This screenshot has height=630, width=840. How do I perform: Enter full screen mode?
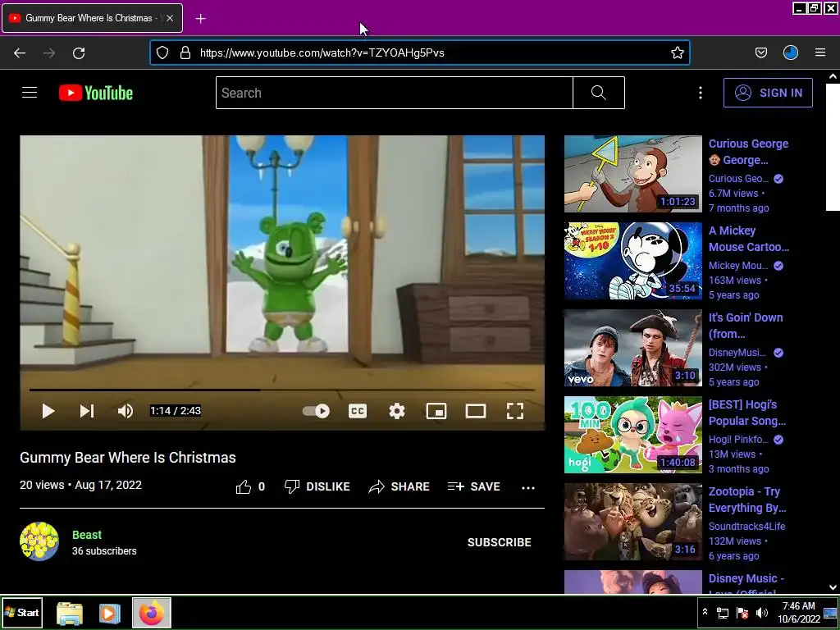point(515,411)
